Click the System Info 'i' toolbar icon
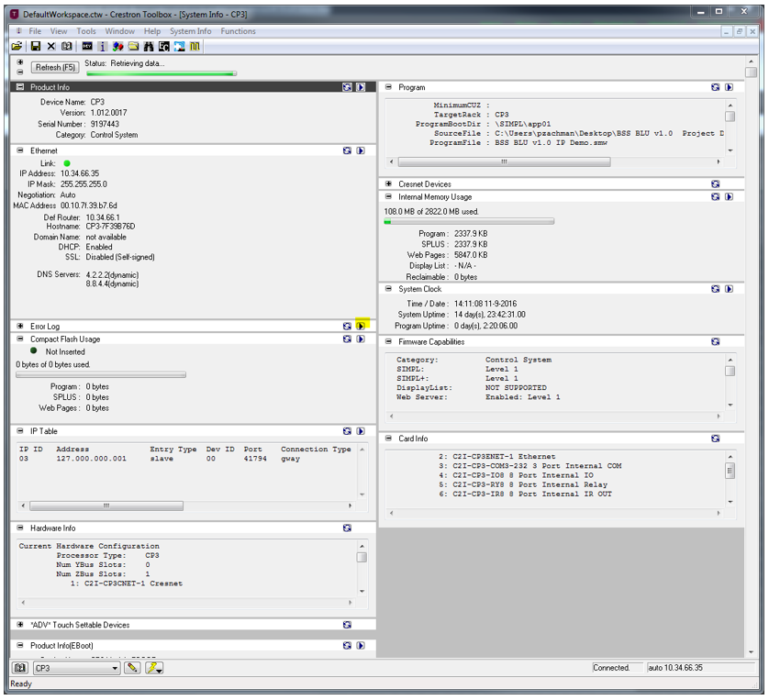769x700 pixels. [x=102, y=46]
